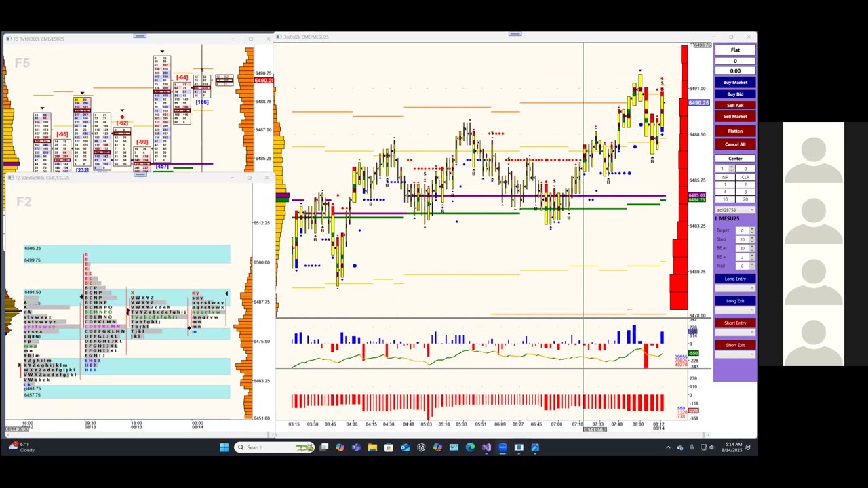The height and width of the screenshot is (488, 868).
Task: Open Outlook from the taskbar
Action: [x=405, y=447]
